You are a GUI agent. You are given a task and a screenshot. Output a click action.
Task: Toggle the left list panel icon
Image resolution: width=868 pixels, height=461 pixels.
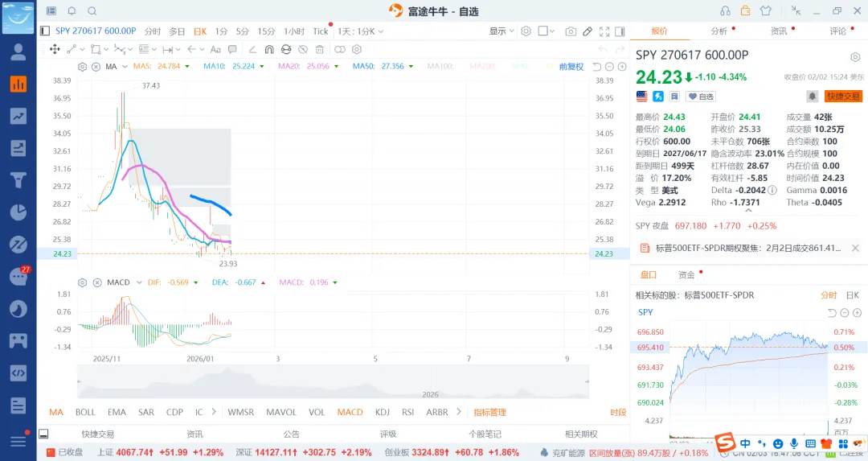tap(45, 31)
